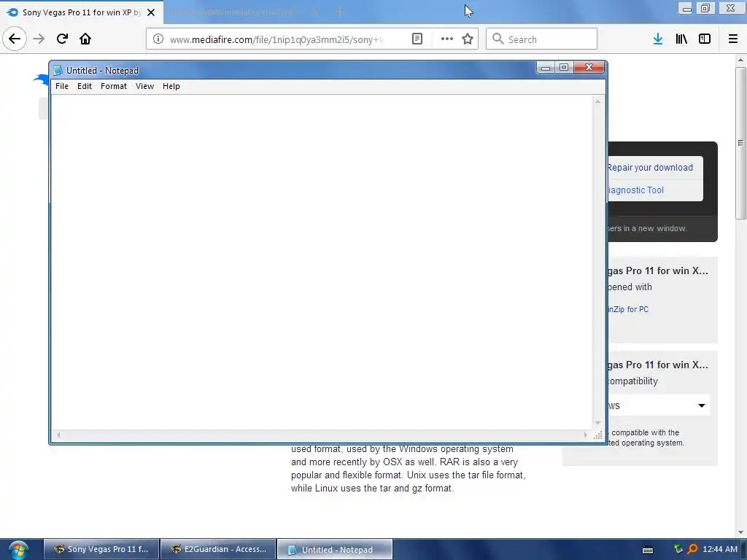Open the Notepad Edit menu
Image resolution: width=747 pixels, height=560 pixels.
(x=85, y=86)
